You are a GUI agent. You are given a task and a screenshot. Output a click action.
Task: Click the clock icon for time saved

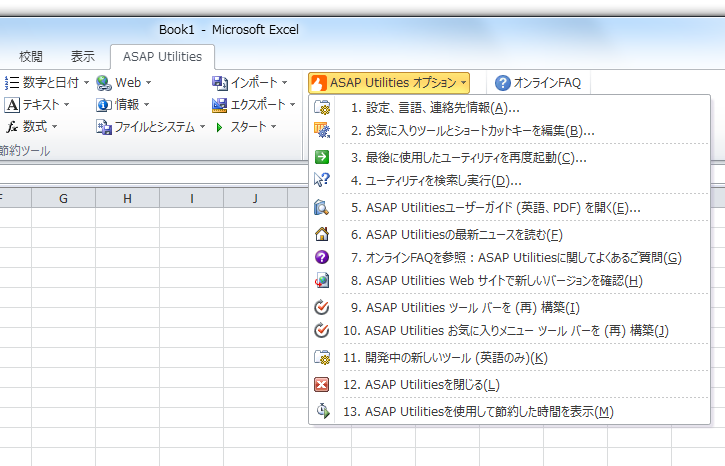322,411
